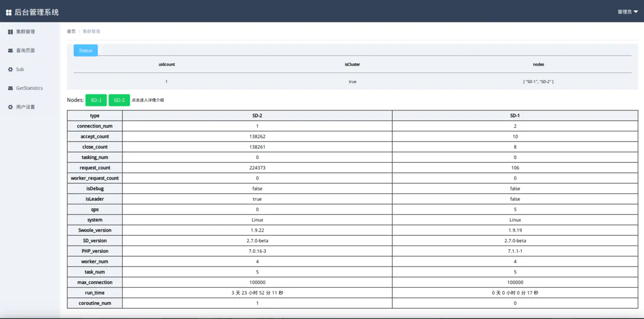The image size is (644, 319).
Task: Click the nodes value [ "SD-1", "SD-2" ]
Action: pos(538,82)
